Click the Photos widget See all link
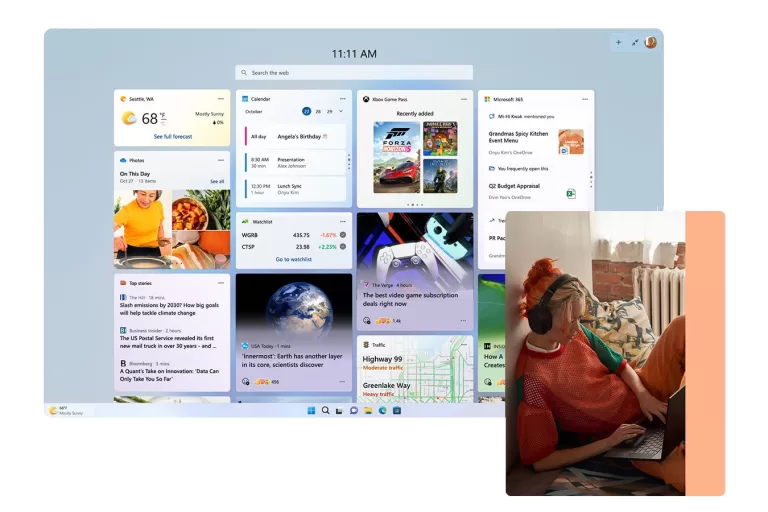This screenshot has height=512, width=768. (x=217, y=181)
